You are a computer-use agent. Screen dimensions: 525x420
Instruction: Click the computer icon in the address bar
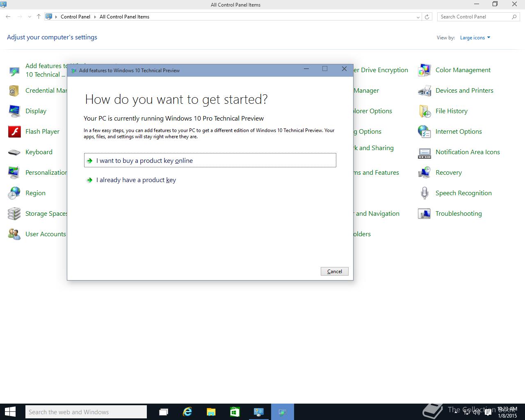click(x=49, y=17)
